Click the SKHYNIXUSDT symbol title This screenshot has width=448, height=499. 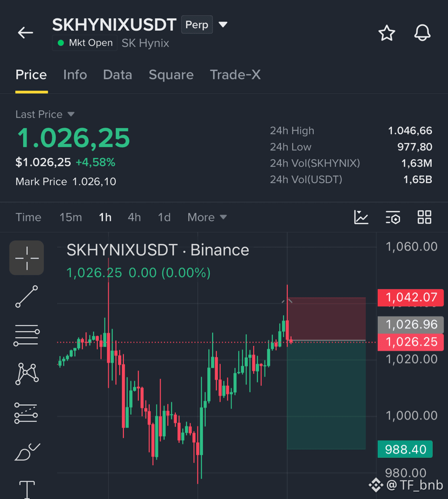(114, 24)
